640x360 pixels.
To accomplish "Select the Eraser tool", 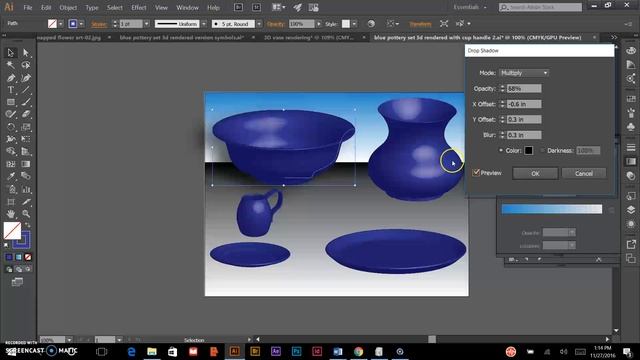I will click(x=26, y=114).
